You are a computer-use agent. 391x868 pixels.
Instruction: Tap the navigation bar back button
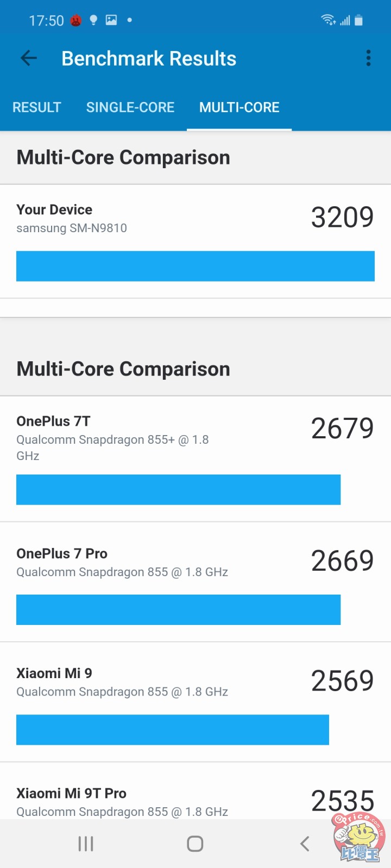(305, 844)
